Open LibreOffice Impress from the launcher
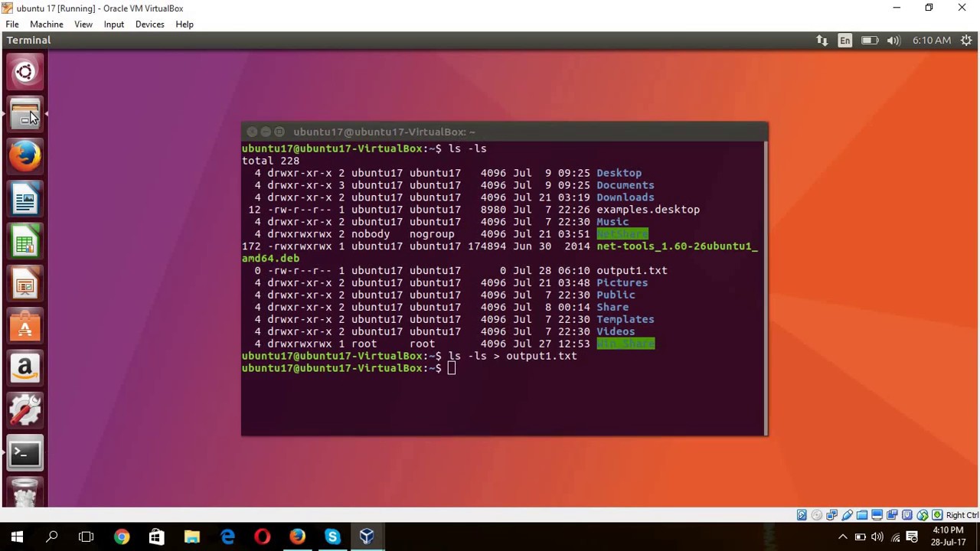This screenshot has height=551, width=980. (24, 285)
